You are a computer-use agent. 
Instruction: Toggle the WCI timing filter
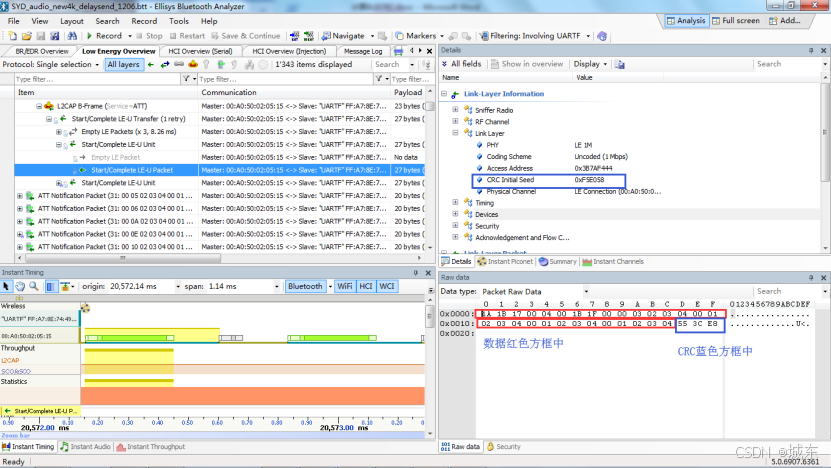tap(387, 286)
